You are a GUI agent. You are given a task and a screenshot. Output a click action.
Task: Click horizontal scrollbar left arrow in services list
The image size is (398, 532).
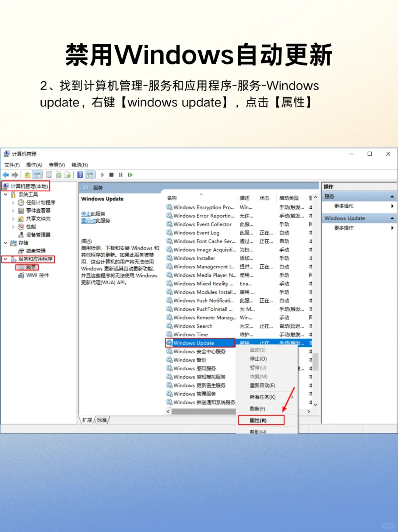168,411
